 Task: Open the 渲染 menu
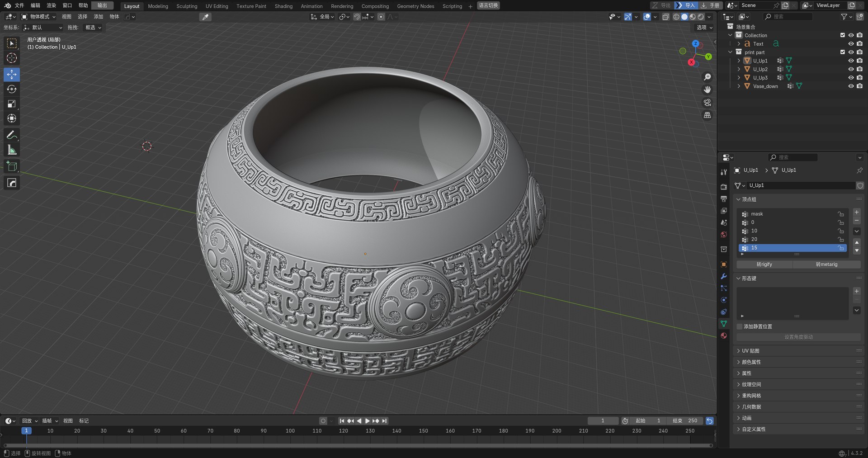tap(52, 5)
